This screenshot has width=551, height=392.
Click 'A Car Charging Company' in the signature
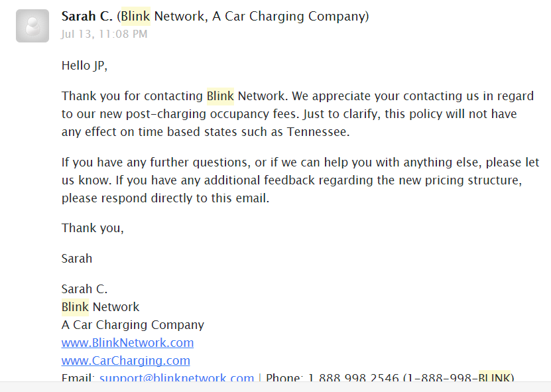click(133, 325)
